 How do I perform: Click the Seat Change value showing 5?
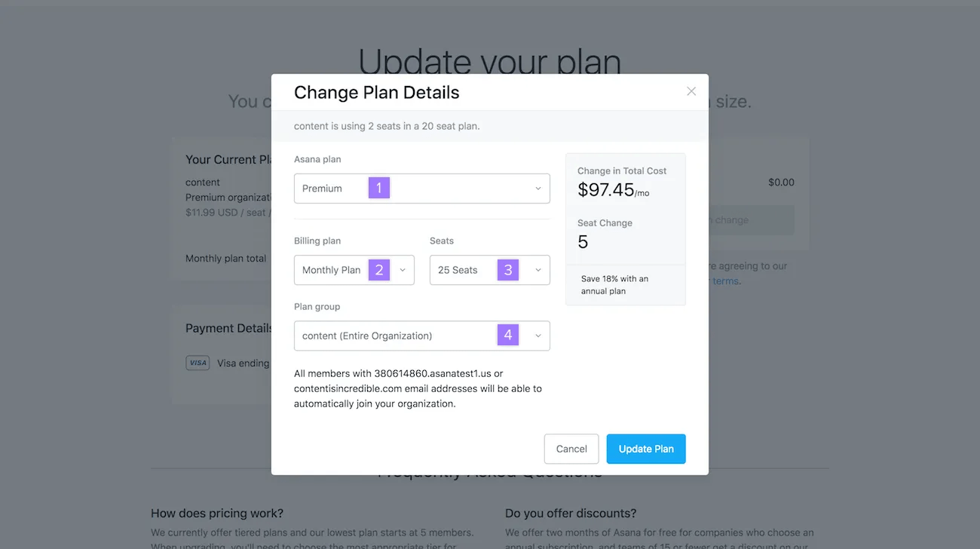583,242
